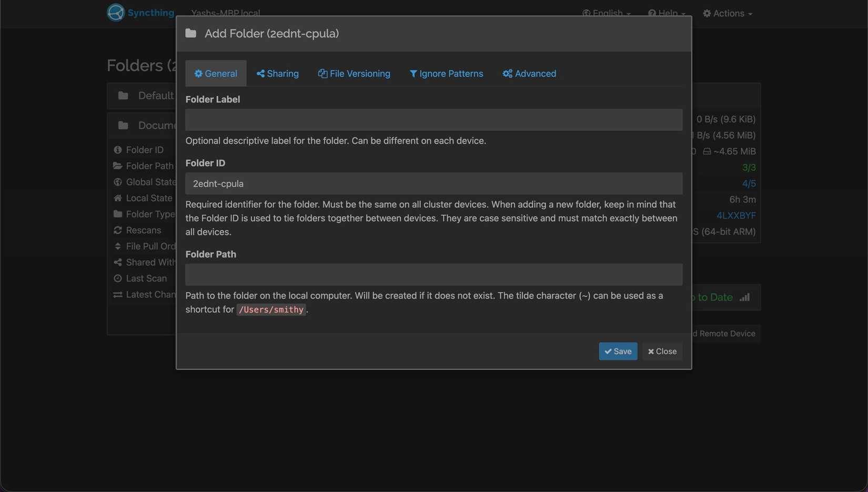Click the Syncthing logo icon
Screen dimensions: 868x492
[x=115, y=12]
